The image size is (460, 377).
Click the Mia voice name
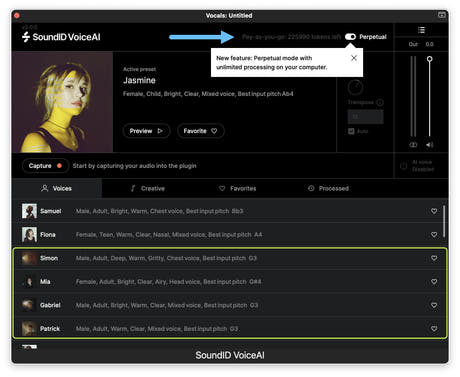[x=45, y=282]
